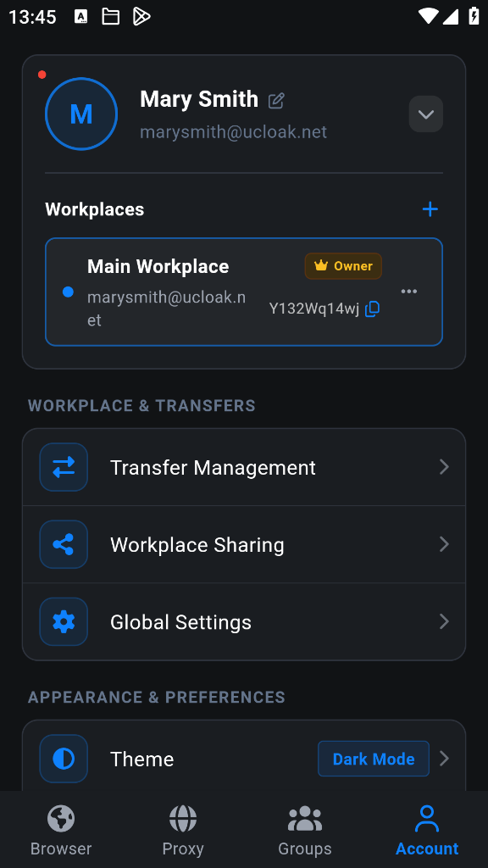Tap the folder notification icon
This screenshot has width=488, height=868.
tap(111, 17)
